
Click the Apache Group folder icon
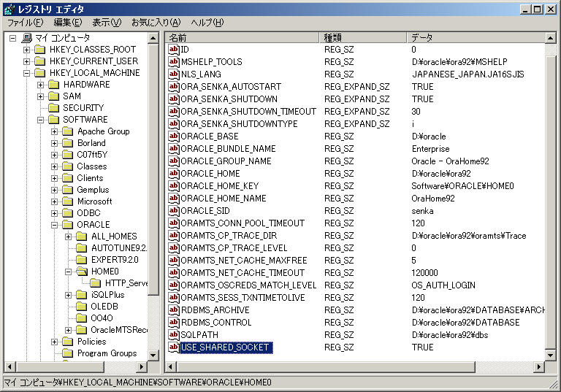click(68, 131)
